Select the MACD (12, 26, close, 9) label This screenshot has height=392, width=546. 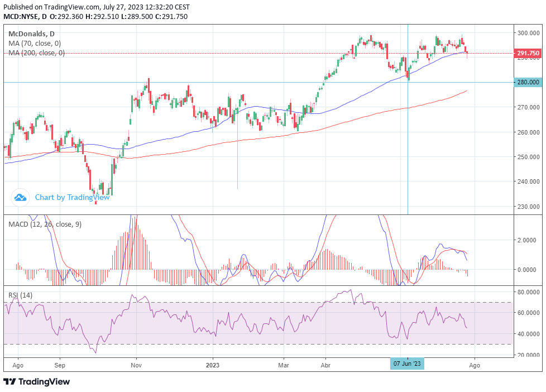45,224
